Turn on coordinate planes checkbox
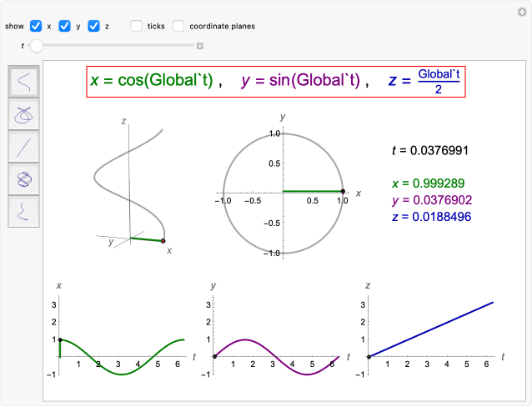Image resolution: width=532 pixels, height=407 pixels. [178, 27]
